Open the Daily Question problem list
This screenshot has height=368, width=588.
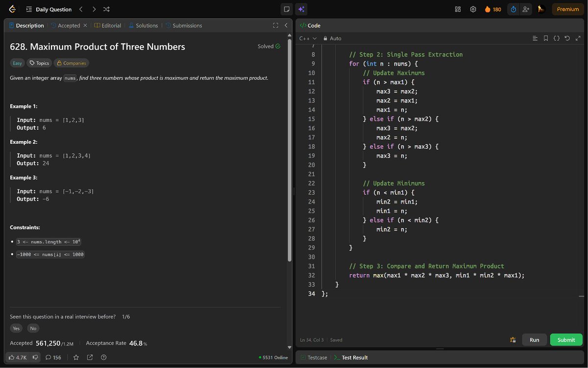(x=49, y=9)
